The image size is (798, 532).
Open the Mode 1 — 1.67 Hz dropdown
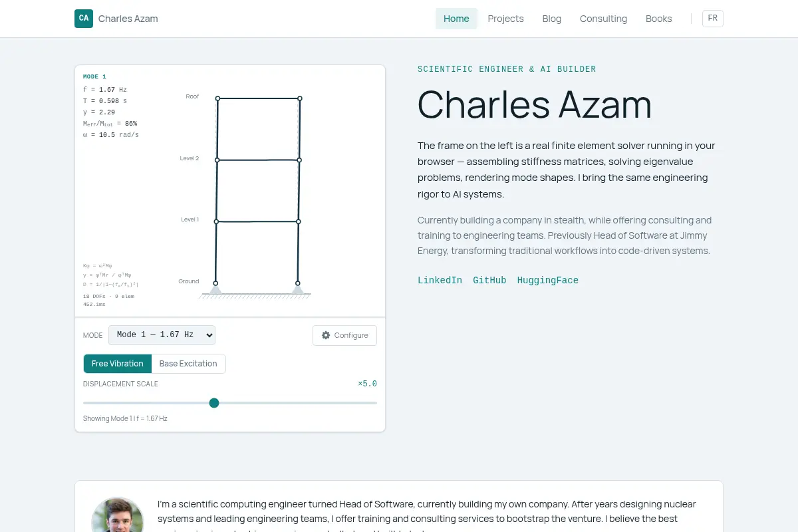[162, 335]
